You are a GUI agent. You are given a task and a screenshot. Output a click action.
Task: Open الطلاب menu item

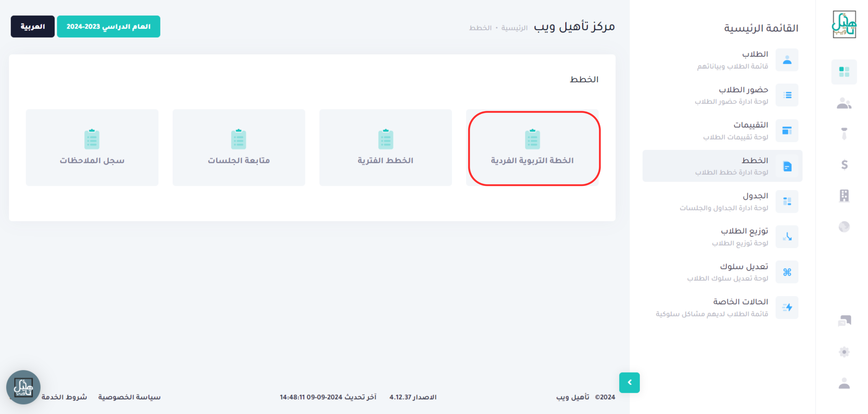pos(722,60)
